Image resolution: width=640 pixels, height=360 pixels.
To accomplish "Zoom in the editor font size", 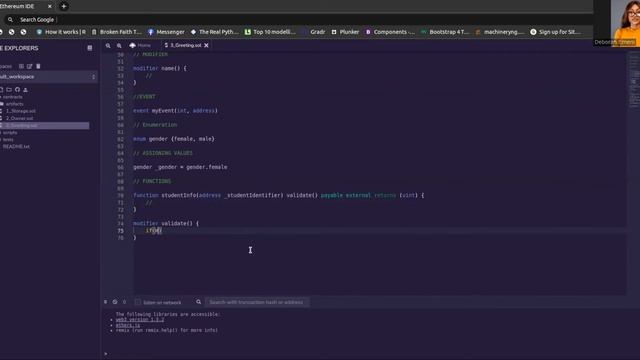I will coord(119,46).
